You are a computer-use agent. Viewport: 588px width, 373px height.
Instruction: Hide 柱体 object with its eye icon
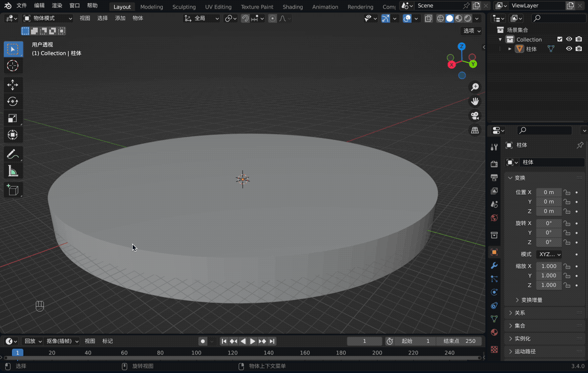pyautogui.click(x=569, y=49)
